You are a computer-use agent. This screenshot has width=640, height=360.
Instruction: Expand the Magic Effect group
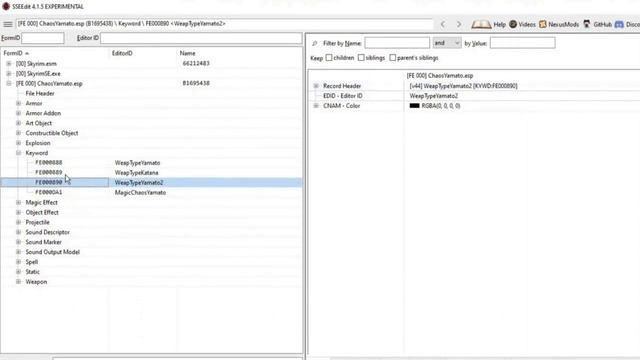(18, 202)
